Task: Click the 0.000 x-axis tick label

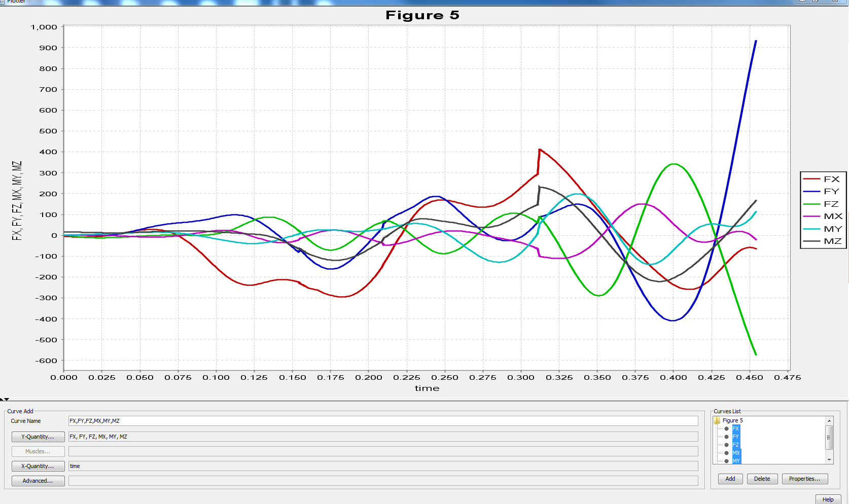Action: (x=64, y=378)
